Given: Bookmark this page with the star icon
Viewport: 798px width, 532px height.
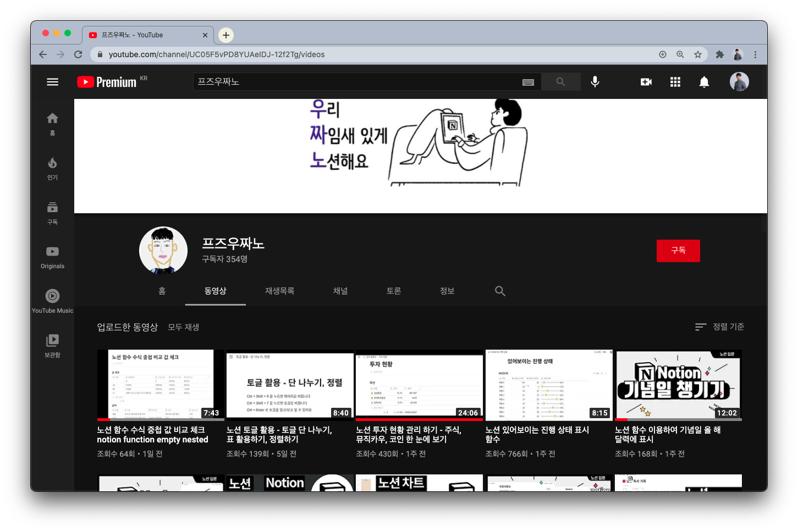Looking at the screenshot, I should 698,54.
